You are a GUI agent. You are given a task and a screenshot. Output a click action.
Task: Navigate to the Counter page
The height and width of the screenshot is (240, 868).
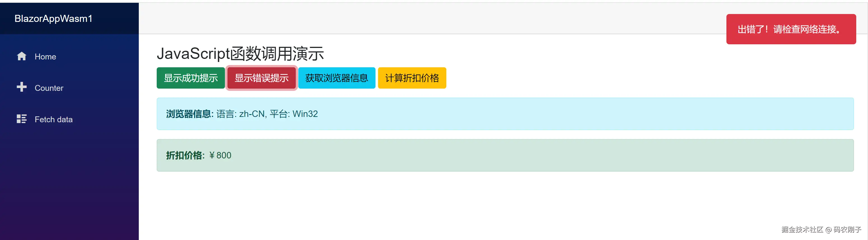point(49,88)
